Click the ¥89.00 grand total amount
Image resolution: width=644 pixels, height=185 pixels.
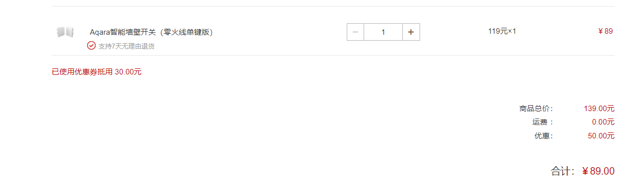point(598,171)
